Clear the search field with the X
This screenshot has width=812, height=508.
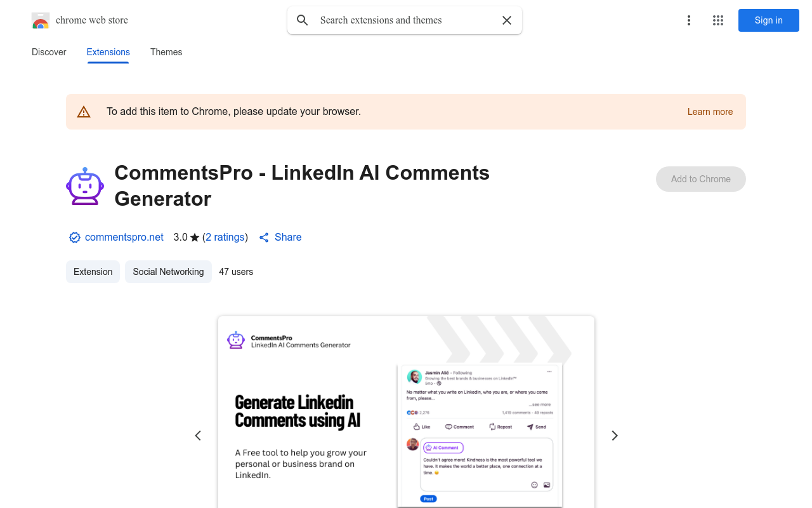[x=507, y=20]
